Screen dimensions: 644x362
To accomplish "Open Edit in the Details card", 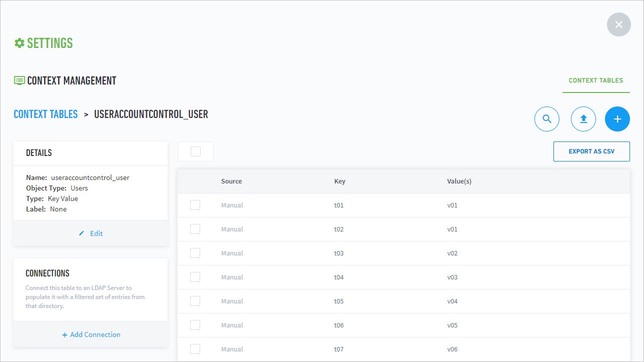I will [91, 233].
